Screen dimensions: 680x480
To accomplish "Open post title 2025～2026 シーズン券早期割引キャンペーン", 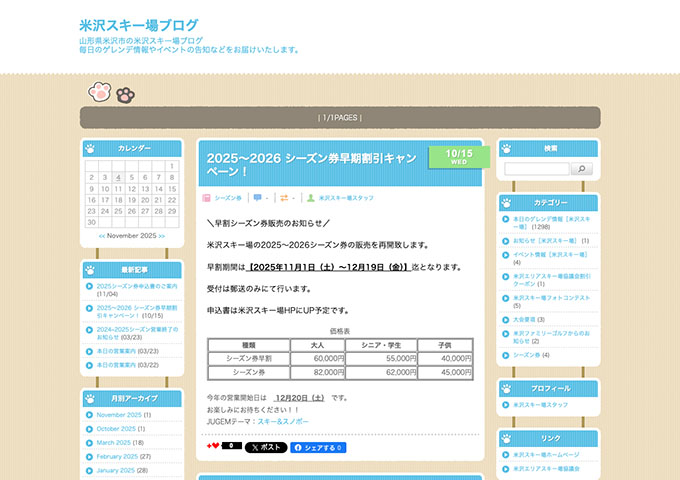I will [x=312, y=164].
